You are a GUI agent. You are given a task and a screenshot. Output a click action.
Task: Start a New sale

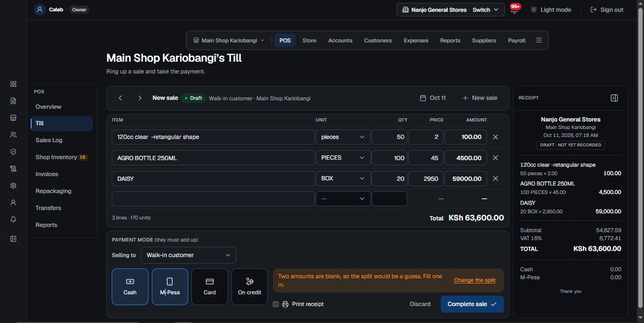pos(480,98)
